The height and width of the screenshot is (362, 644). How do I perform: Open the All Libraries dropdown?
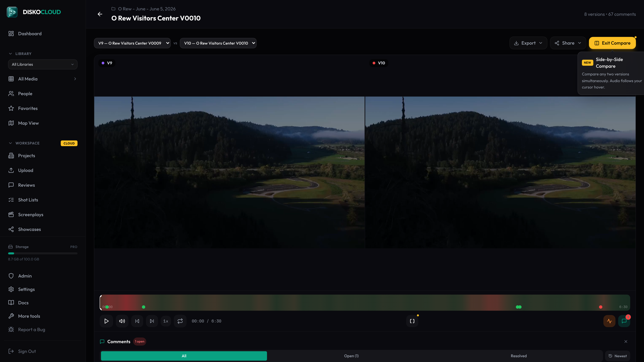[x=43, y=64]
